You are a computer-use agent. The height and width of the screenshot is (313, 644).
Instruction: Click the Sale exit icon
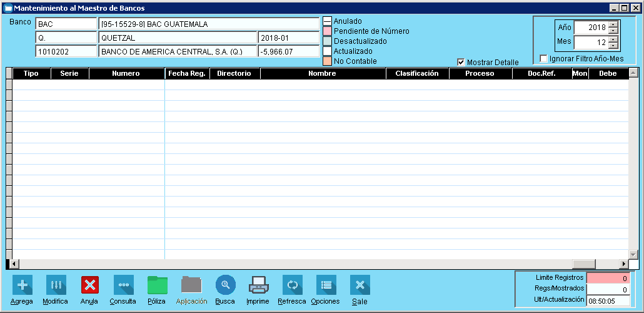point(360,285)
